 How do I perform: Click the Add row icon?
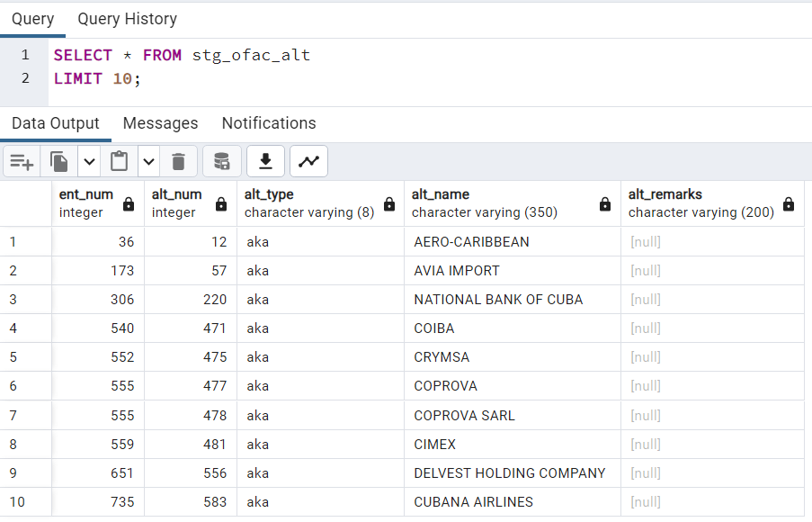click(22, 161)
